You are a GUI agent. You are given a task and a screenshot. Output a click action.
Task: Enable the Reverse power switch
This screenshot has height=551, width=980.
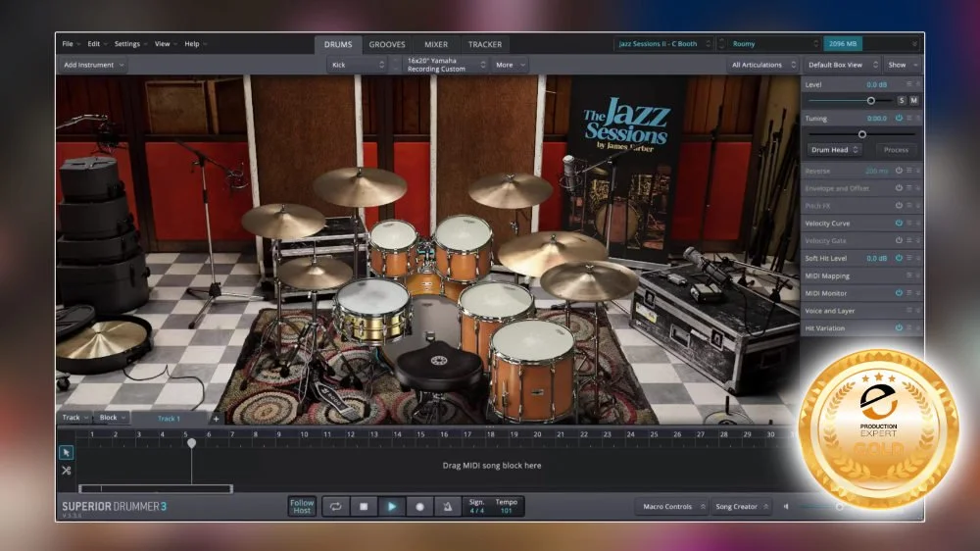click(899, 171)
